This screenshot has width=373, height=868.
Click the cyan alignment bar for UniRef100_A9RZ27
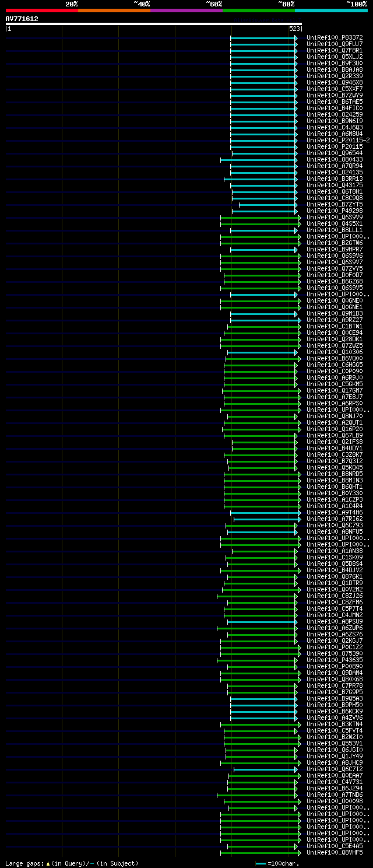(x=266, y=320)
